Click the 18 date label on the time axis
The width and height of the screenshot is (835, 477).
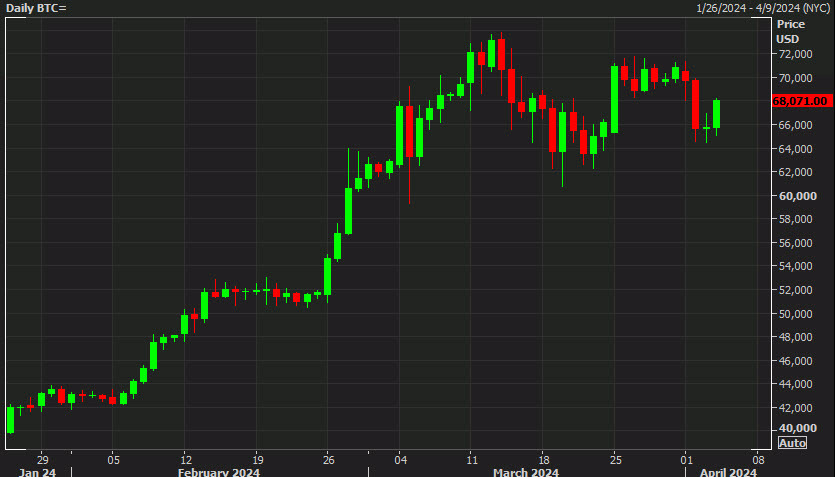[543, 460]
